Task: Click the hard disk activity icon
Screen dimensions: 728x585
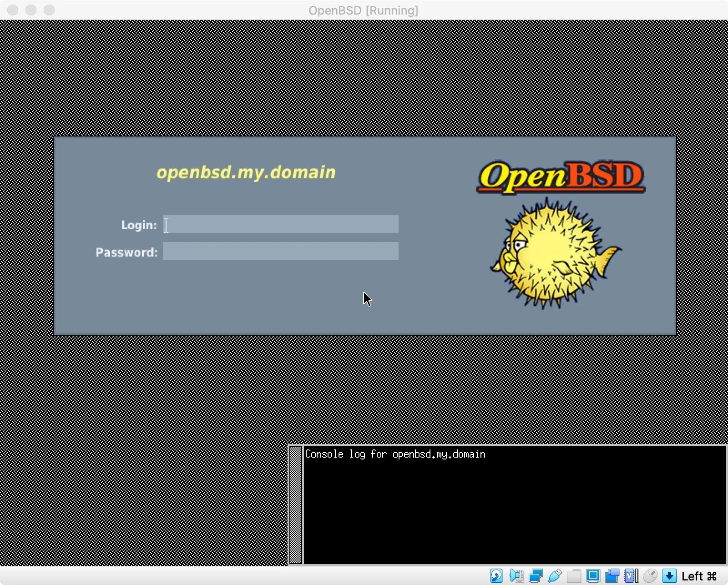Action: tap(496, 576)
